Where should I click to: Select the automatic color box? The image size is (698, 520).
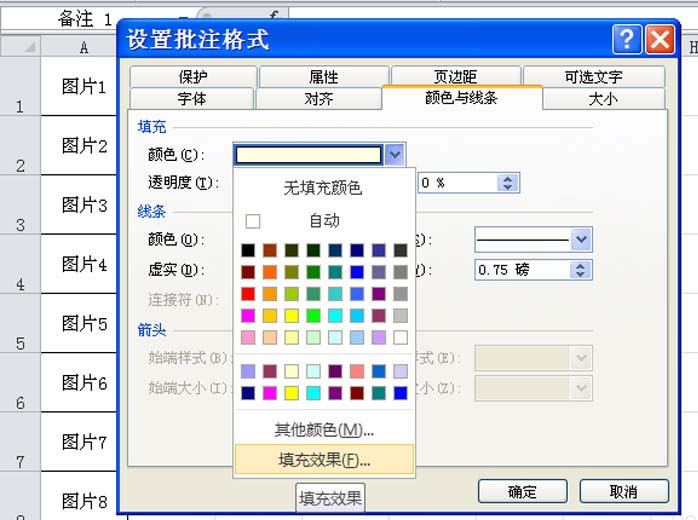point(253,221)
